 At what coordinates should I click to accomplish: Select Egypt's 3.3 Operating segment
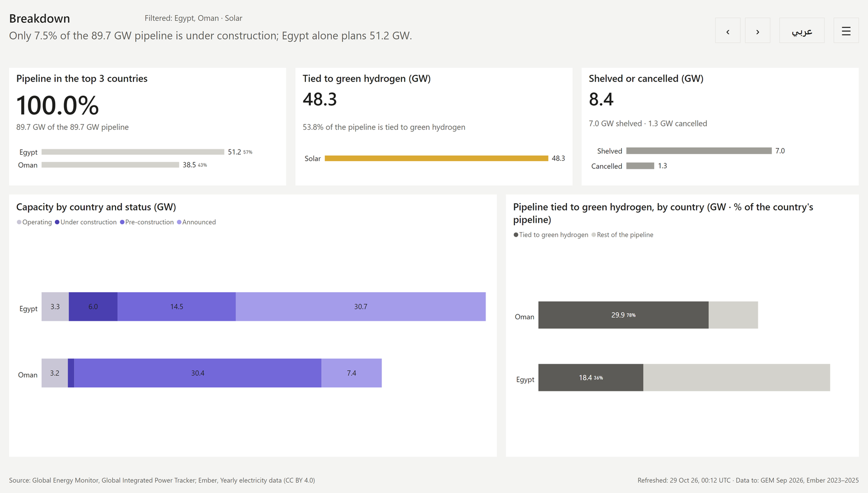pos(55,307)
